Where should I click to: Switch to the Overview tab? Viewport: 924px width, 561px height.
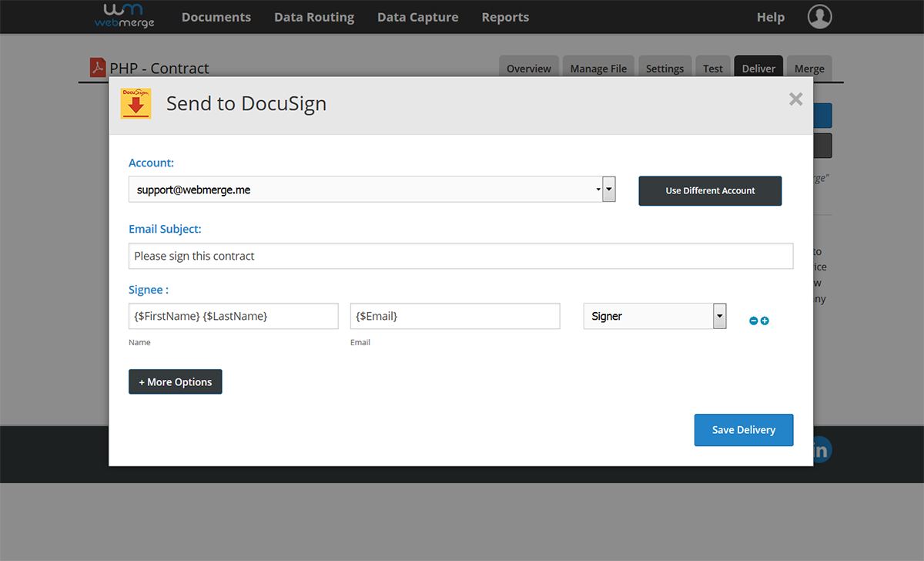click(x=529, y=69)
